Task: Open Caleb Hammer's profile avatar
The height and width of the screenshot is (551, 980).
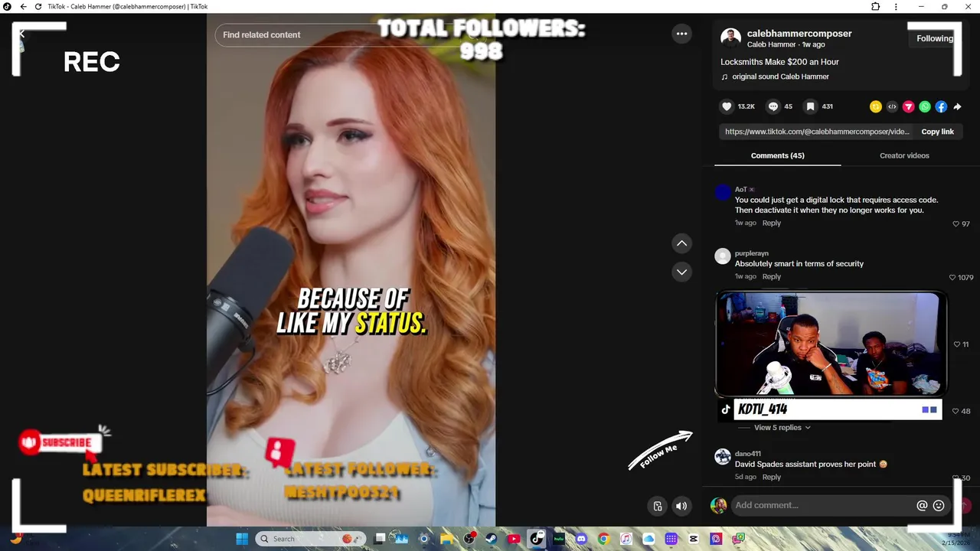Action: tap(730, 38)
